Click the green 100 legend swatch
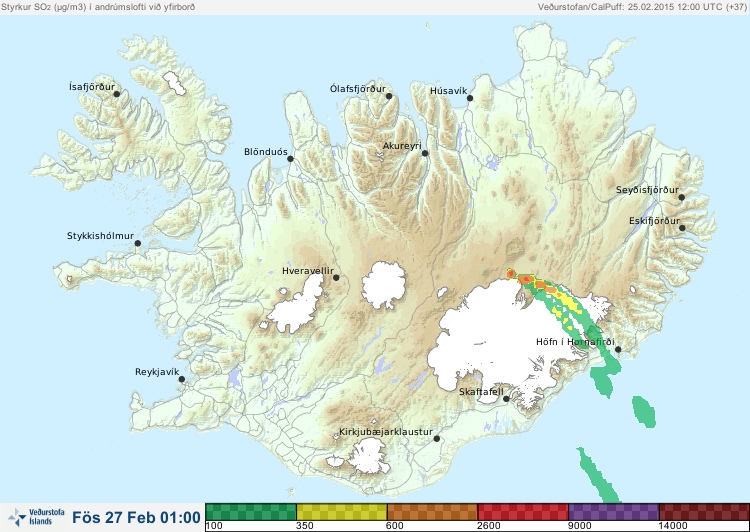This screenshot has width=750, height=532. point(251,512)
